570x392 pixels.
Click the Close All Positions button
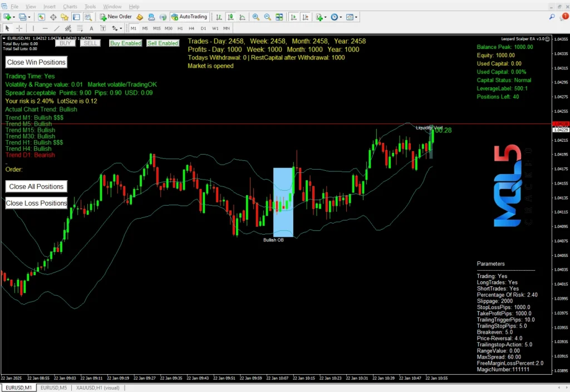tap(36, 186)
